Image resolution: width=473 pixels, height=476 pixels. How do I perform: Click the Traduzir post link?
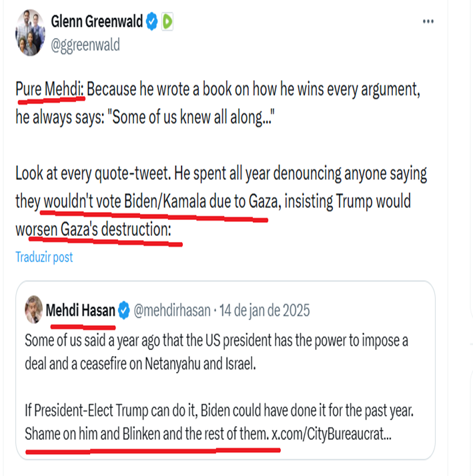click(x=44, y=257)
